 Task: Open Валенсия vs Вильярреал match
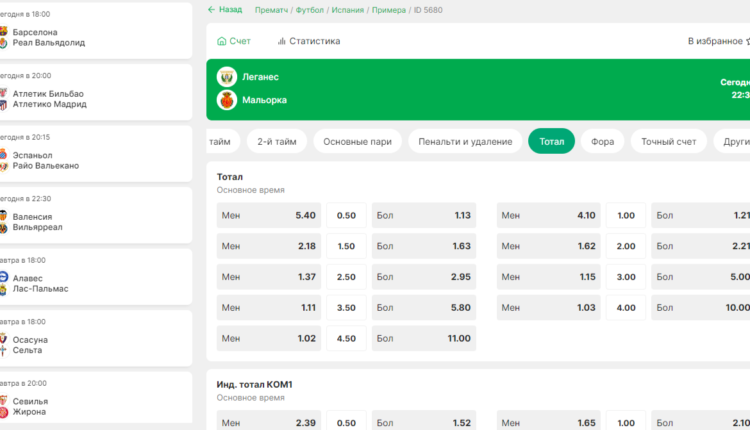[x=96, y=215]
